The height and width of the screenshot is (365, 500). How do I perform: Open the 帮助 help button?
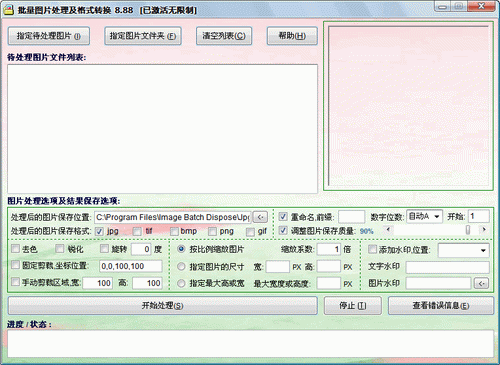[x=292, y=36]
